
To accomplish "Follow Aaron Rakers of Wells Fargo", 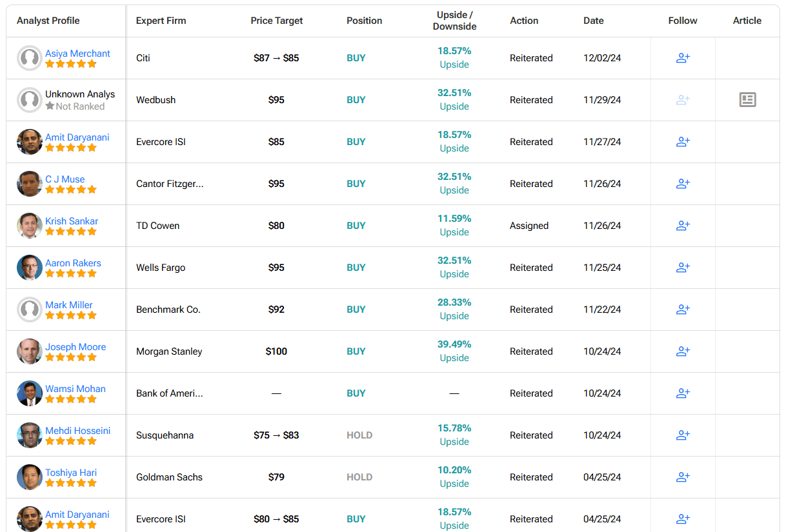I will tap(683, 268).
